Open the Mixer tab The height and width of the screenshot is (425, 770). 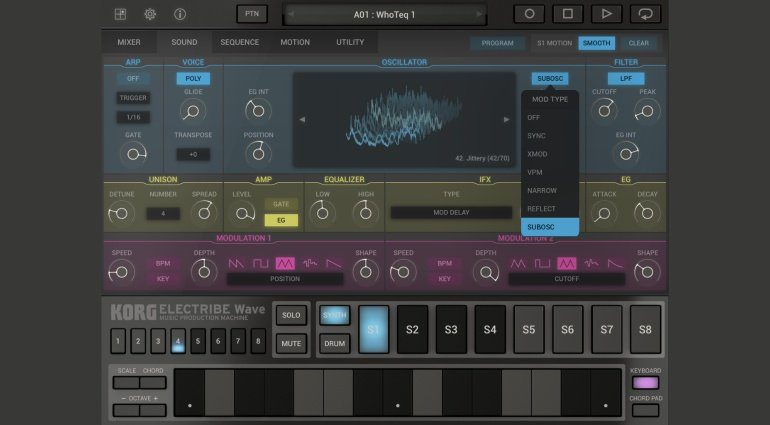coord(129,43)
